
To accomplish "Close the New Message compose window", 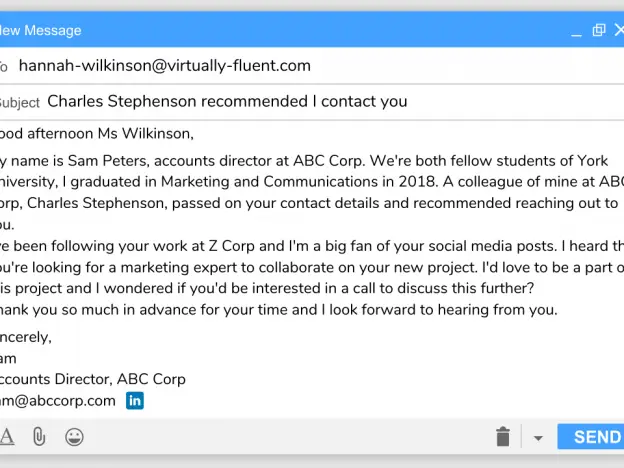I will click(x=619, y=30).
